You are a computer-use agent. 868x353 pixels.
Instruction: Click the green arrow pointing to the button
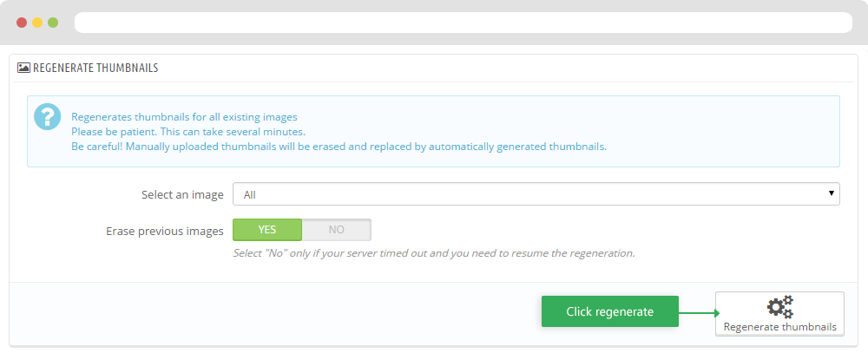[x=698, y=312]
